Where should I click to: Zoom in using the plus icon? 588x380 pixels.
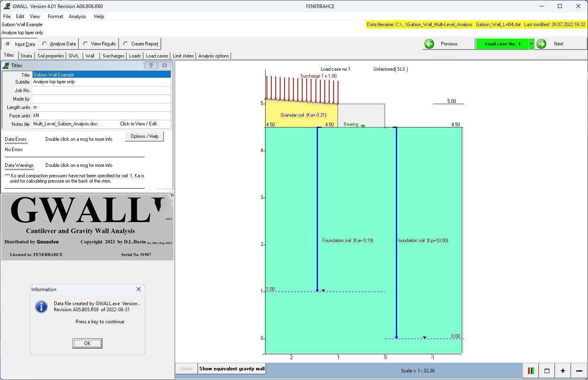pyautogui.click(x=563, y=370)
